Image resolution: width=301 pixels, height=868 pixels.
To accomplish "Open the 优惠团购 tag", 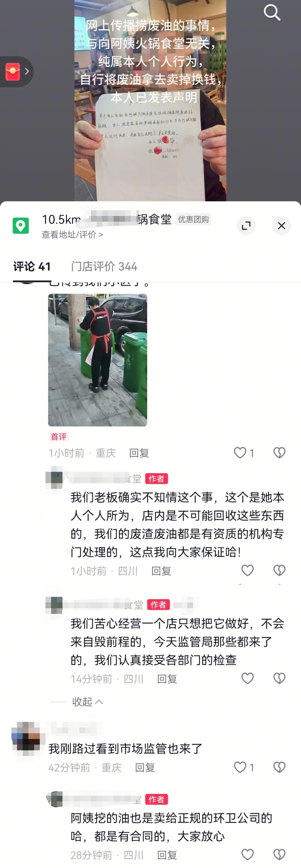I will (x=193, y=219).
